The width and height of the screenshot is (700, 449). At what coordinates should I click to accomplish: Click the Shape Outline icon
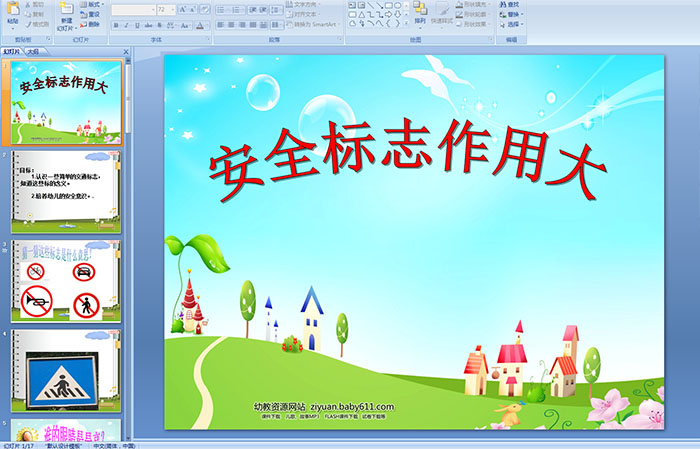click(x=459, y=15)
